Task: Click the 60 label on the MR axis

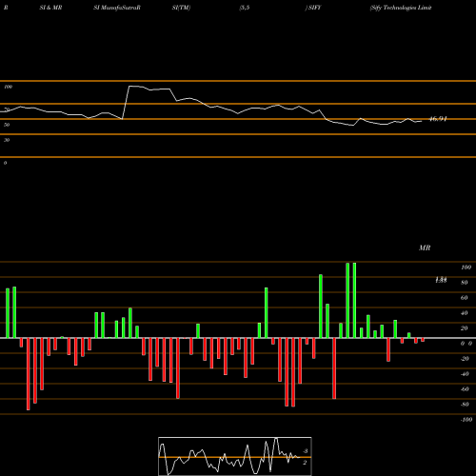Action: (x=465, y=298)
